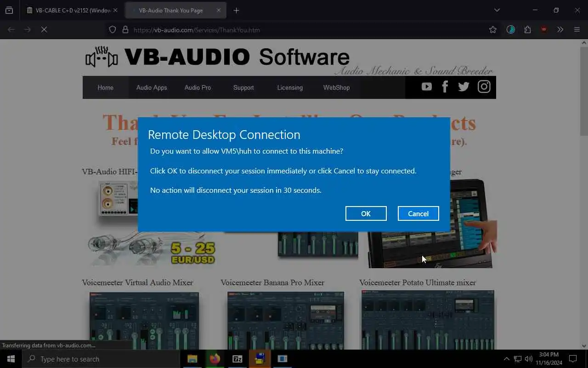Open Firefox from the taskbar
This screenshot has height=368, width=588.
(x=215, y=359)
